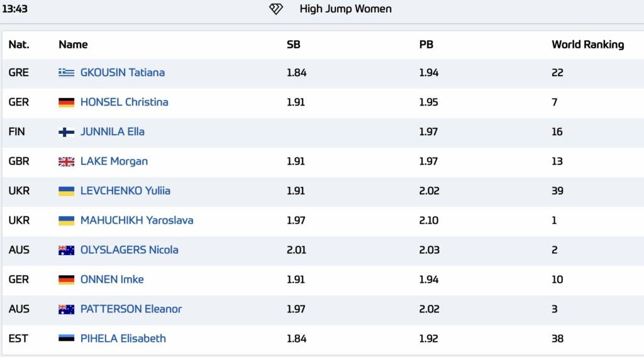The image size is (644, 357).
Task: Click the Nat. column header
Action: coord(19,45)
